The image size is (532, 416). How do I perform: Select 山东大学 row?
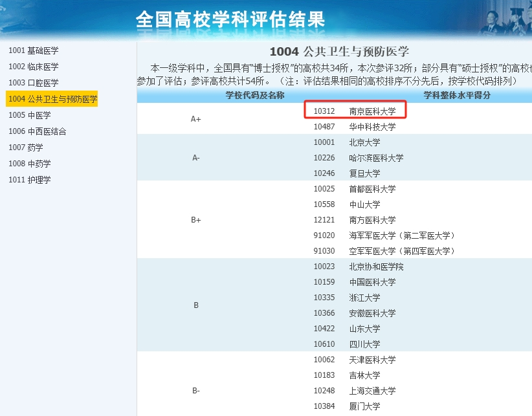(364, 329)
